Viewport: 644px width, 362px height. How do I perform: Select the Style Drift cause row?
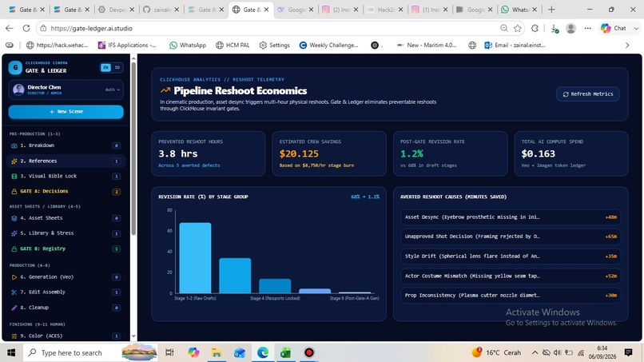click(511, 256)
